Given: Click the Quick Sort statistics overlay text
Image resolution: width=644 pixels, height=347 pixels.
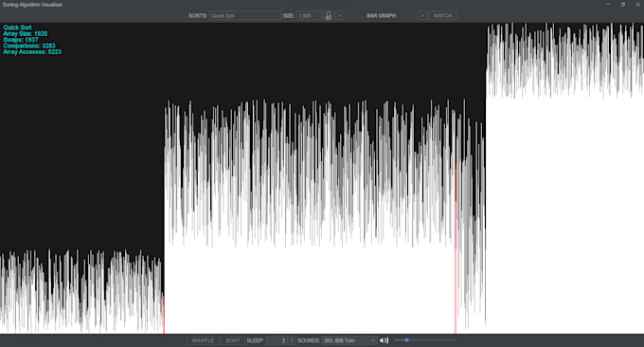Looking at the screenshot, I should coord(32,40).
